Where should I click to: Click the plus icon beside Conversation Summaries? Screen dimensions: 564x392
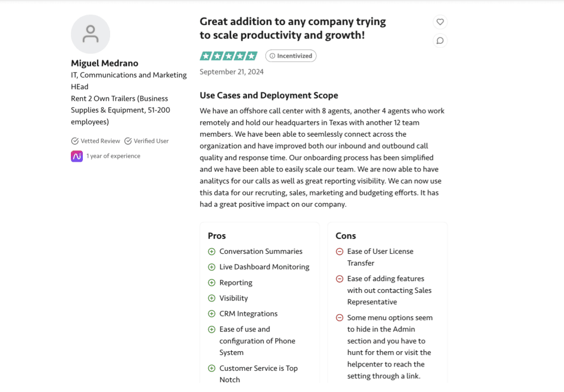(x=211, y=252)
